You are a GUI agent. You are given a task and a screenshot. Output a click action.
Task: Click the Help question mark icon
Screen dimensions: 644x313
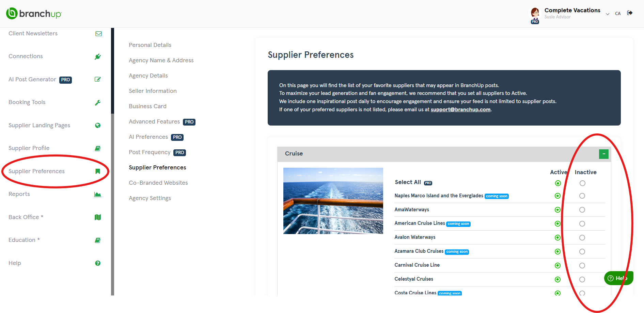point(98,263)
